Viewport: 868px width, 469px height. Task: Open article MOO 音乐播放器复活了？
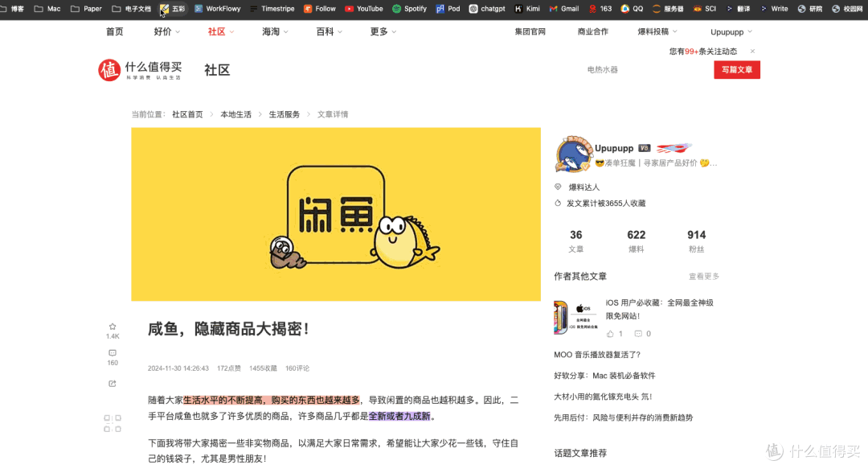pyautogui.click(x=596, y=355)
